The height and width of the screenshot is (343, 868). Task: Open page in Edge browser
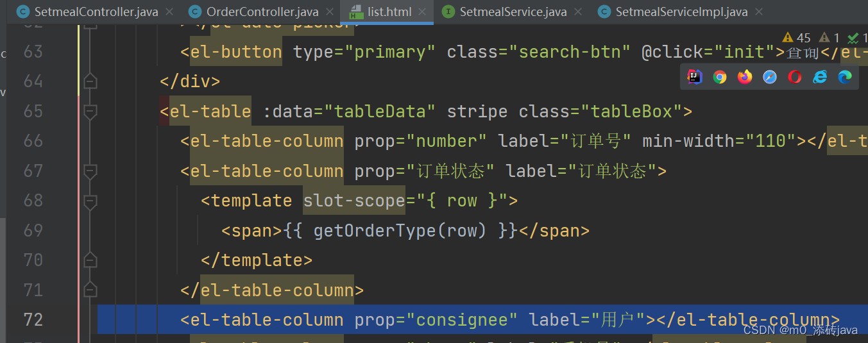tap(845, 77)
